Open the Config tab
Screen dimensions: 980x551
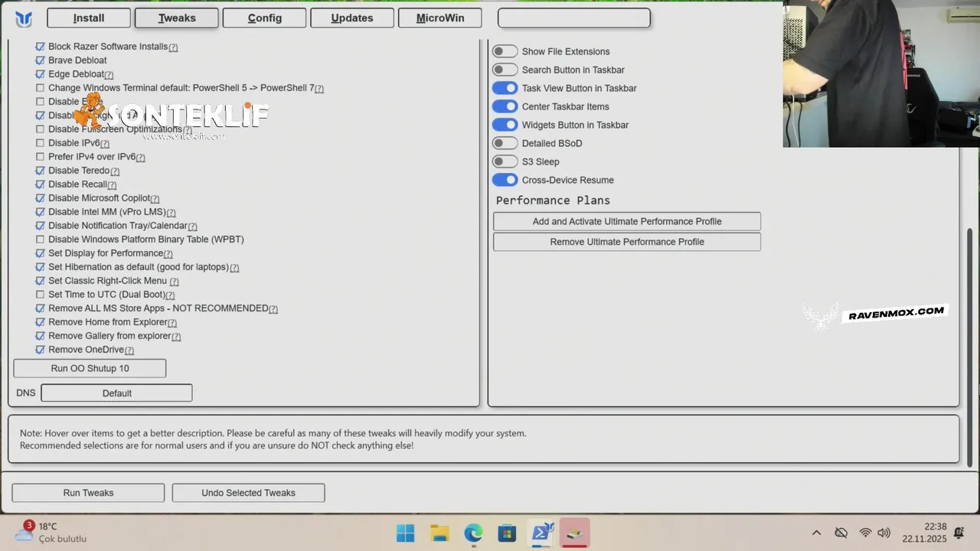pos(265,18)
